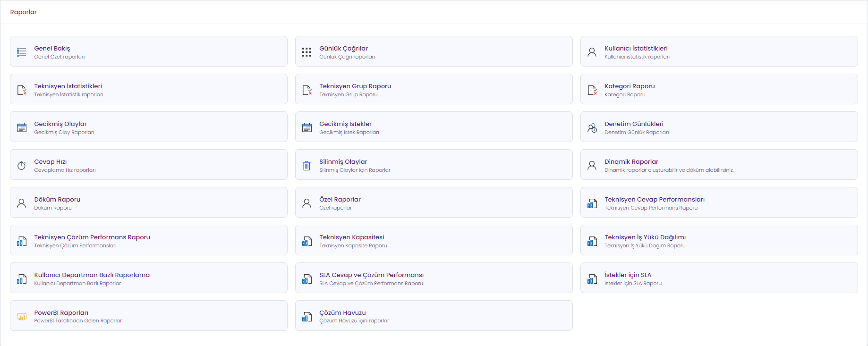Click 'İstekler için SLA Raporu' description
The height and width of the screenshot is (346, 868).
pyautogui.click(x=633, y=283)
